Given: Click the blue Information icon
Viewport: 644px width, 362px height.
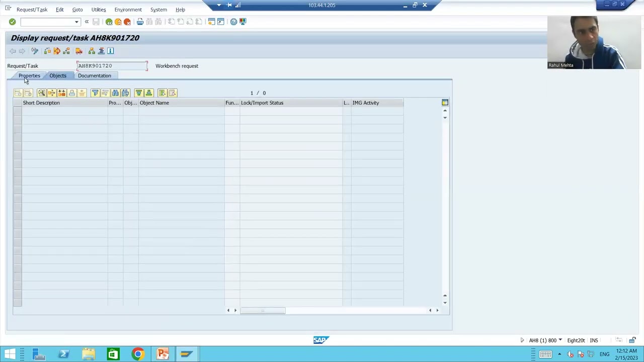Looking at the screenshot, I should click(x=111, y=51).
